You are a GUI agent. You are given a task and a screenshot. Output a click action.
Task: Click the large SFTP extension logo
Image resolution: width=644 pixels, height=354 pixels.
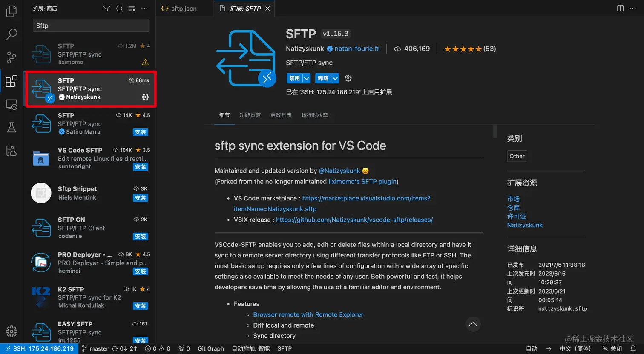[246, 58]
